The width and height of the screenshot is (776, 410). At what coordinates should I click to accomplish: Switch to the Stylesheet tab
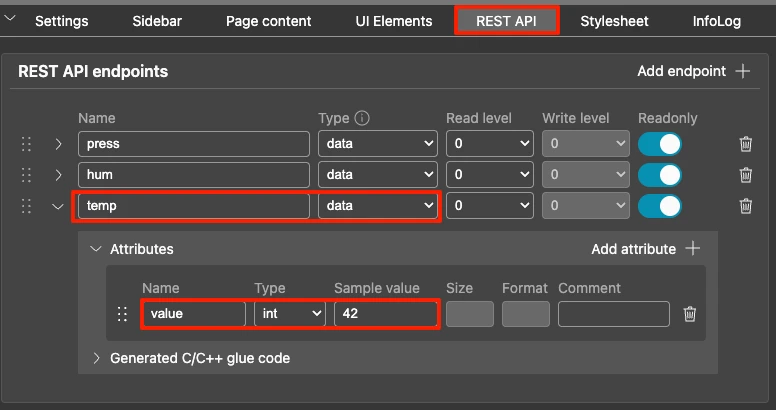612,21
